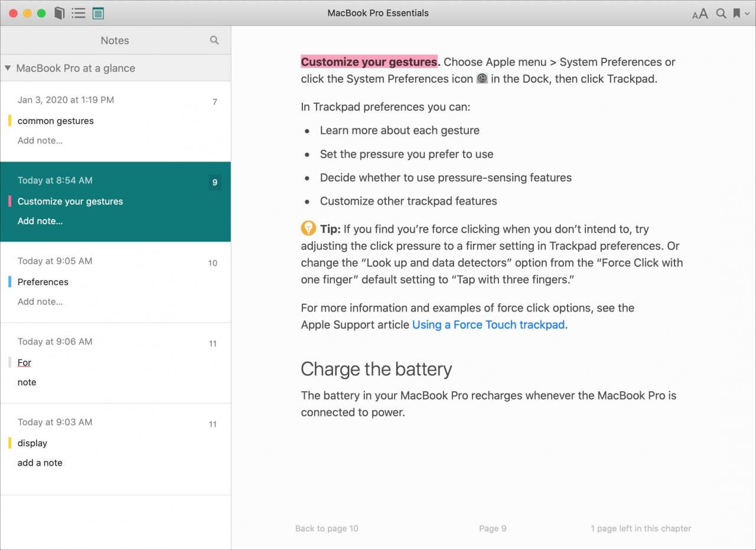Open the Library book icon
Screen dimensions: 756x550
(59, 13)
